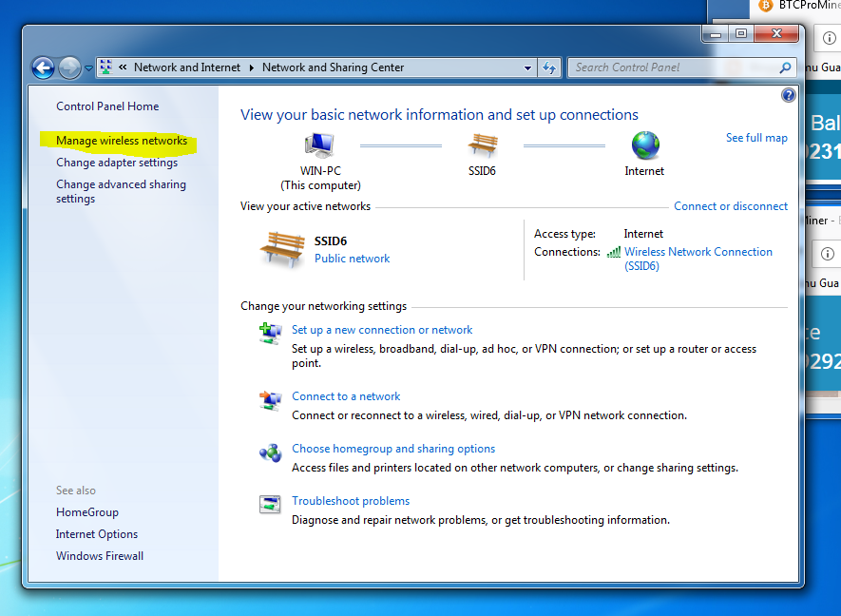Refresh the Network and Sharing Center page
The height and width of the screenshot is (616, 841).
(548, 67)
